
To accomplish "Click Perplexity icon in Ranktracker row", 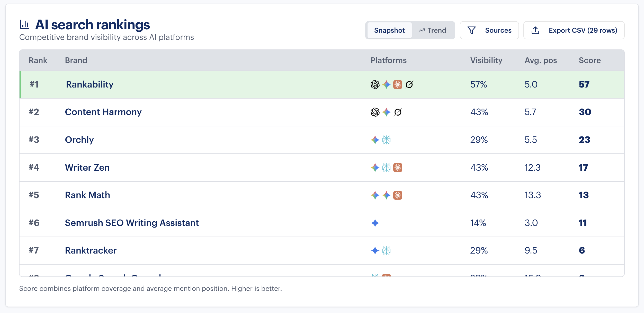I will point(386,250).
